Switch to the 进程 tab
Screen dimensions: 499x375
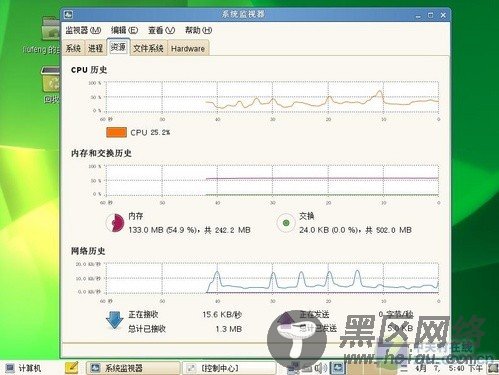pos(95,49)
